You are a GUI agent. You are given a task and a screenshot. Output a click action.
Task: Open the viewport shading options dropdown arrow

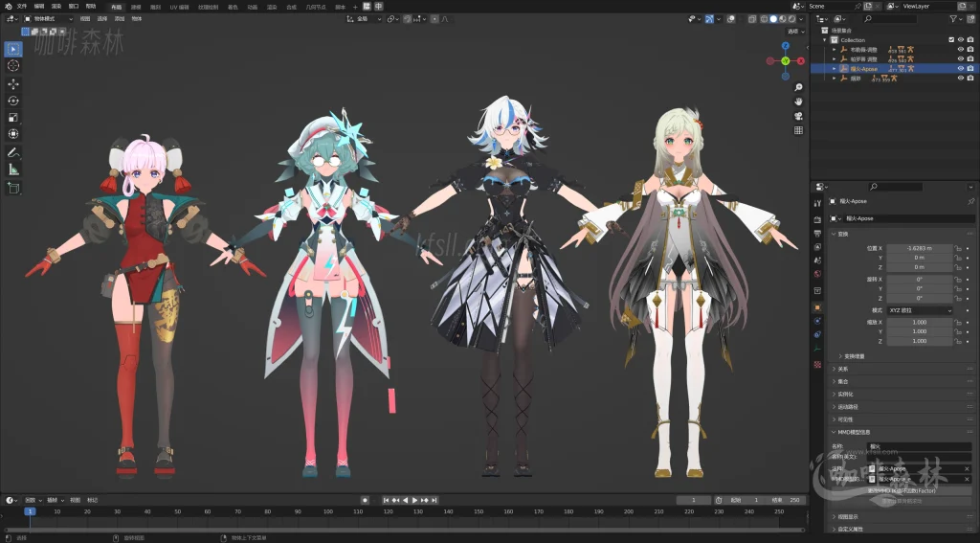pyautogui.click(x=801, y=19)
